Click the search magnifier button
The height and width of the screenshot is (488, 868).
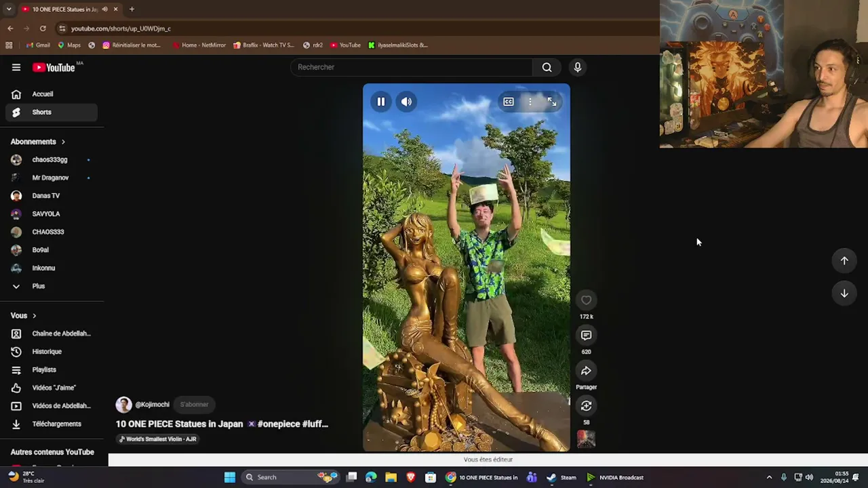[547, 67]
